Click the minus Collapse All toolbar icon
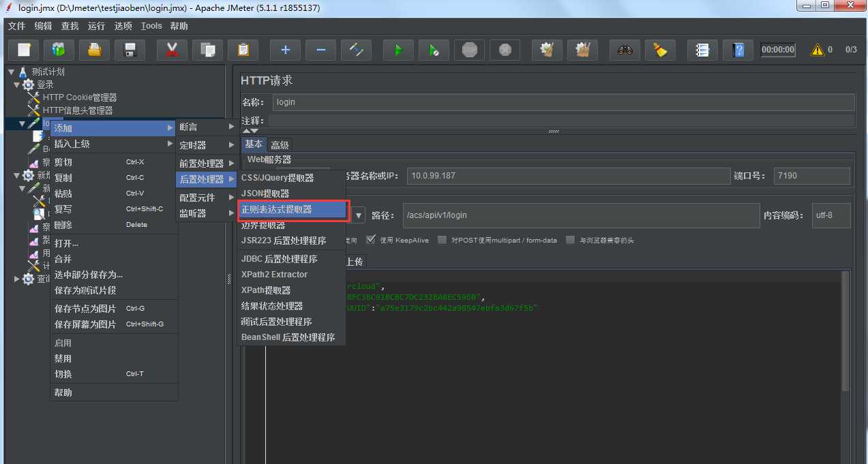Viewport: 868px width, 464px height. point(320,50)
